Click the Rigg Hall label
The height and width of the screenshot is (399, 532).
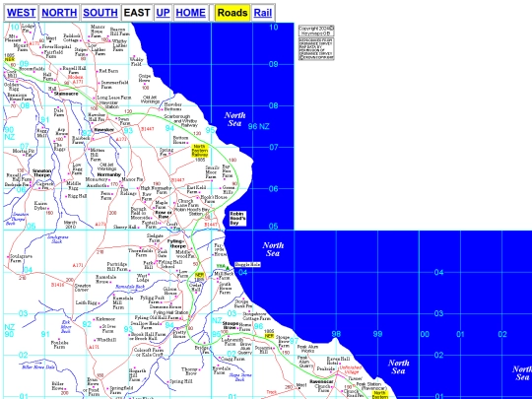pyautogui.click(x=78, y=196)
